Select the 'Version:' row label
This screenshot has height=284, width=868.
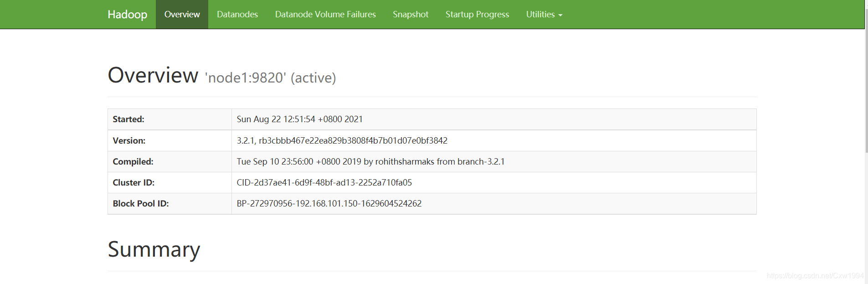[x=129, y=141]
